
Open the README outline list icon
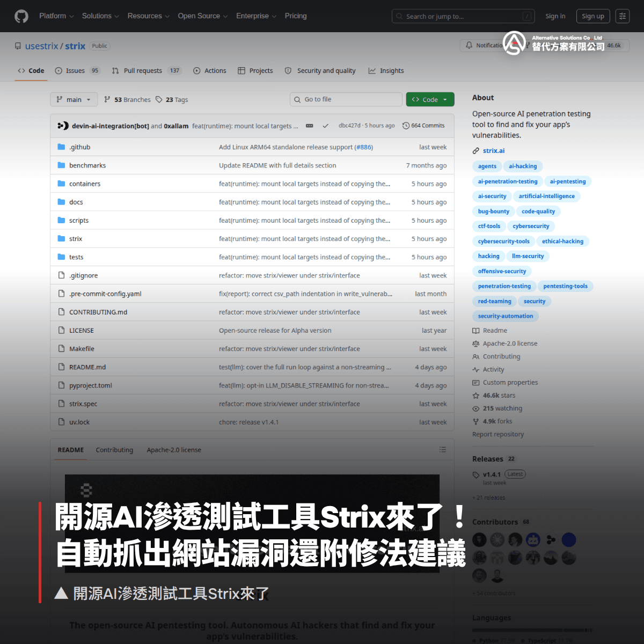443,450
